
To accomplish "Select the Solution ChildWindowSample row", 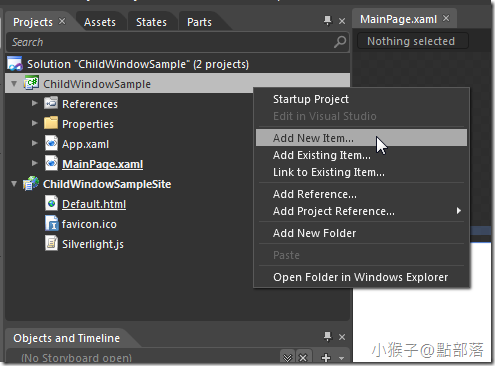I will pyautogui.click(x=177, y=64).
